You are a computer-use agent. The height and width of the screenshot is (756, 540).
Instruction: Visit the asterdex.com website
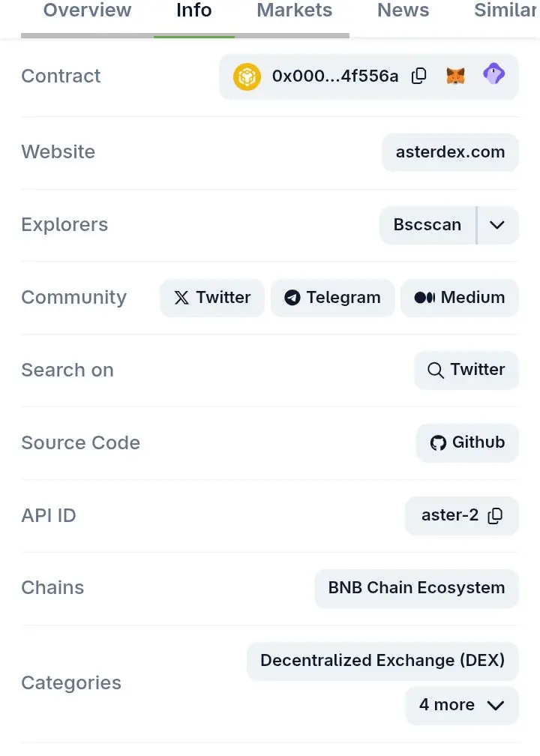point(450,152)
